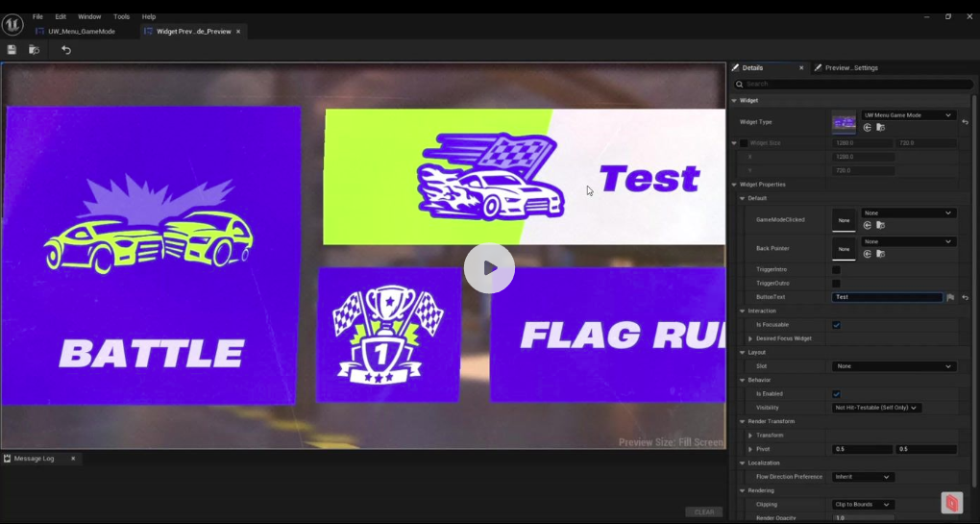Save the current asset with the disk icon
Viewport: 980px width, 524px height.
tap(12, 50)
